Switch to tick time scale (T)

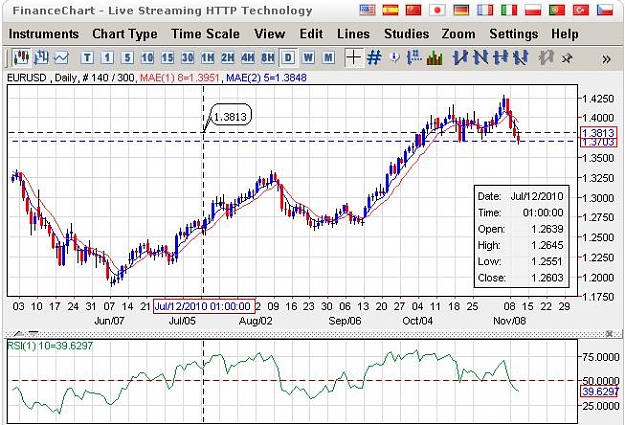point(87,58)
